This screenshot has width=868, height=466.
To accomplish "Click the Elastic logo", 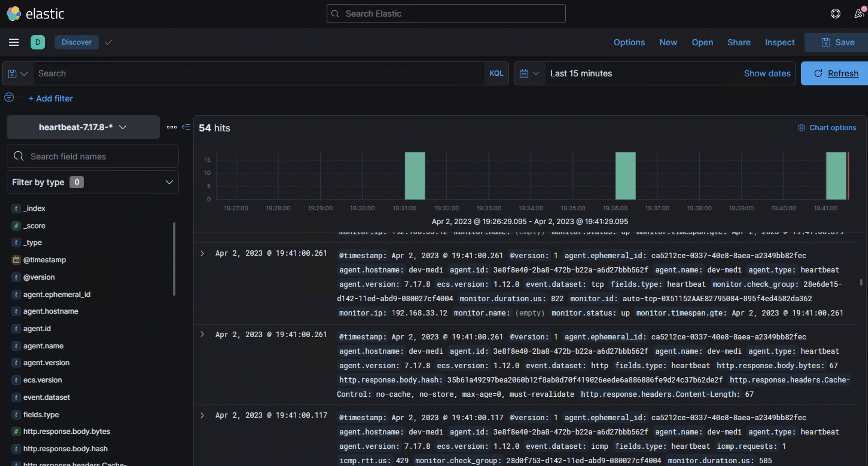I will point(35,13).
